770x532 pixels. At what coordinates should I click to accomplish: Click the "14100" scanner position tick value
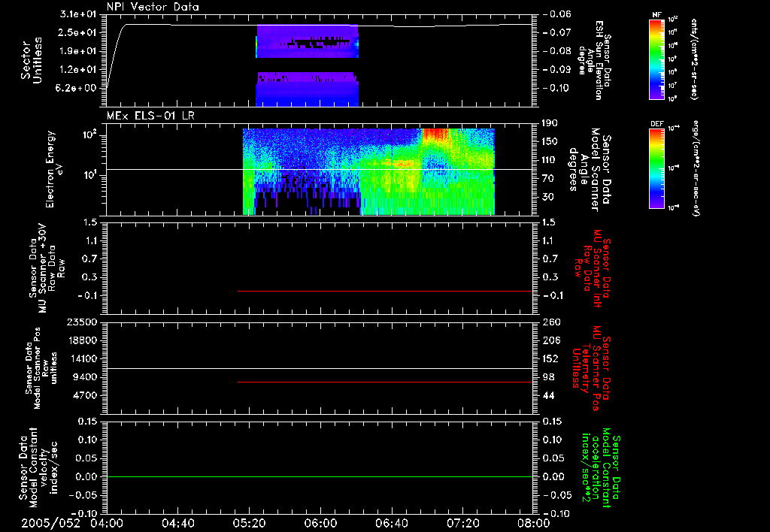[x=81, y=358]
